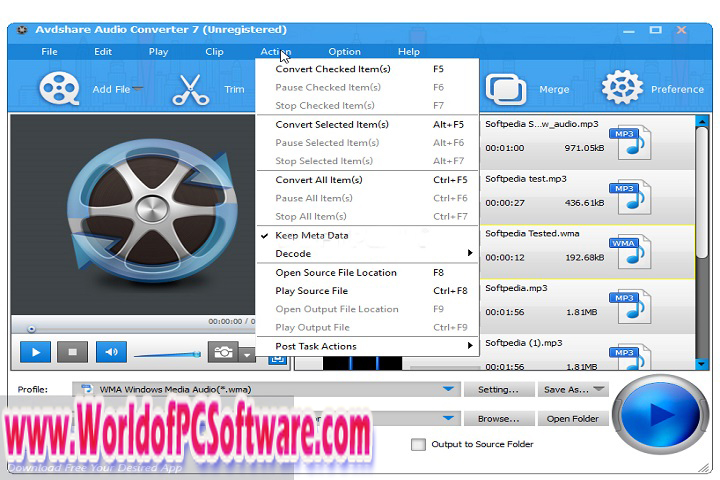Select Open Source File Location
This screenshot has width=720, height=480.
[x=367, y=272]
